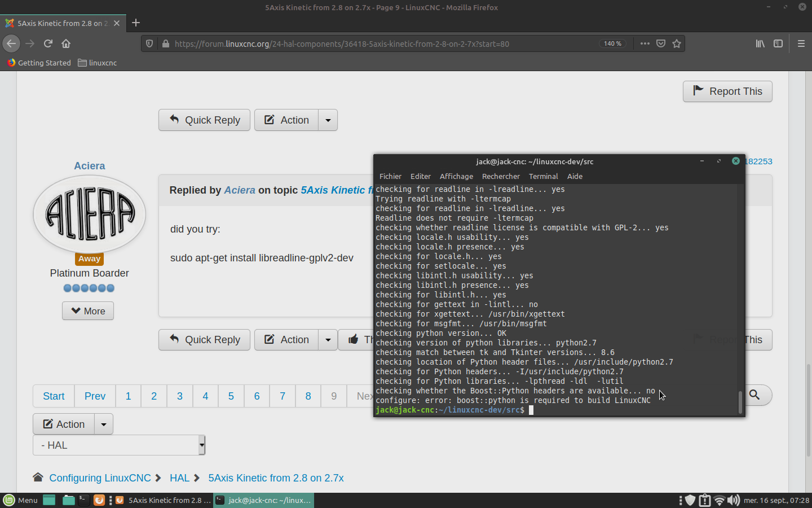Open a new browser tab
This screenshot has height=508, width=812.
[136, 23]
